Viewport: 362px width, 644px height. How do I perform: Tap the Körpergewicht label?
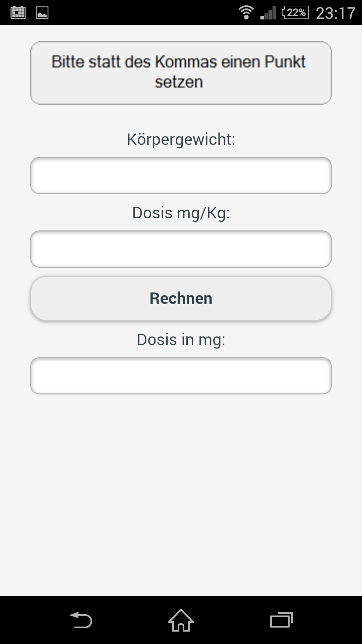click(181, 139)
